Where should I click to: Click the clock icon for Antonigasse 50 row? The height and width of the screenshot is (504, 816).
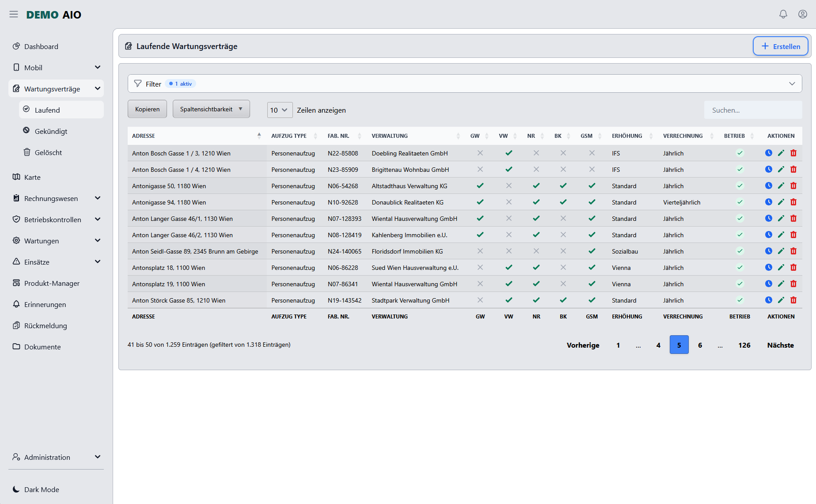pos(769,186)
